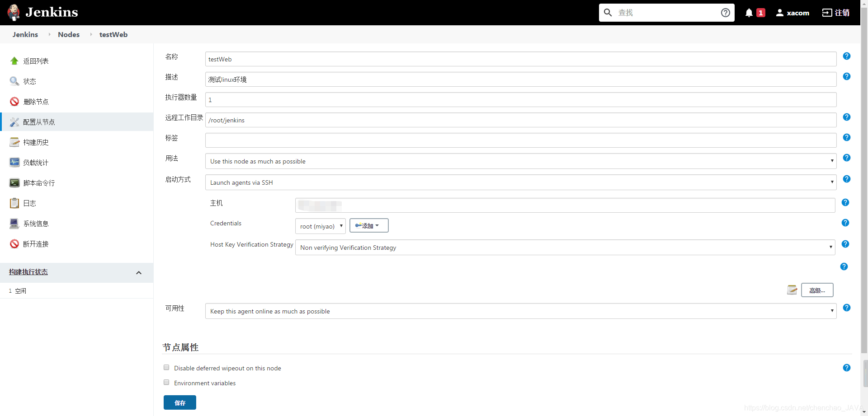This screenshot has width=868, height=416.
Task: Click the notepad icon beside 高级 button
Action: tap(792, 290)
